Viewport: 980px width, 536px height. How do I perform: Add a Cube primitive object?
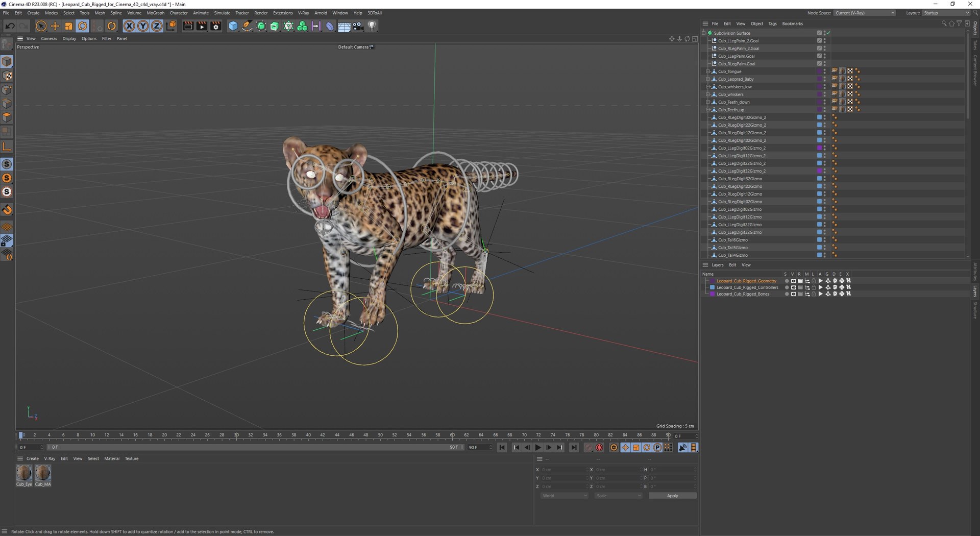tap(233, 26)
